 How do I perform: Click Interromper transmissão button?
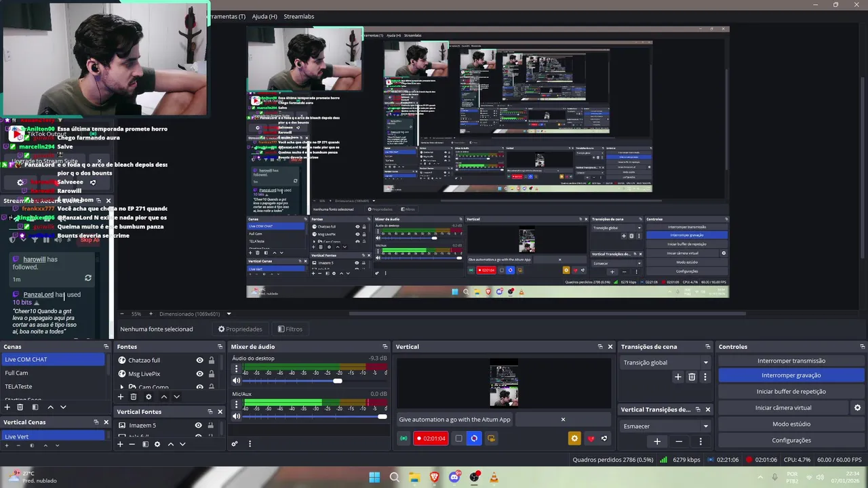[x=791, y=361]
